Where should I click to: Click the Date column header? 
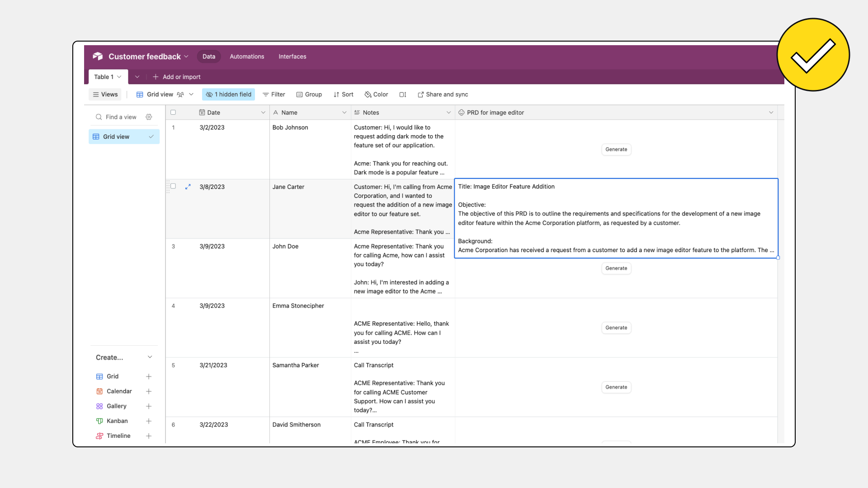[233, 113]
